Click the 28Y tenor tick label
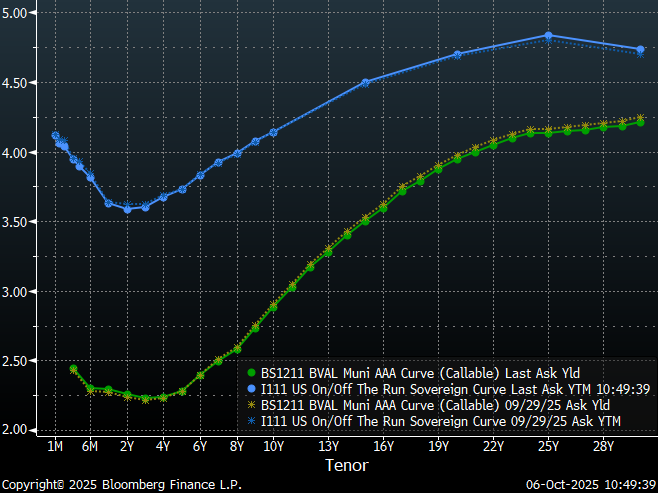This screenshot has width=658, height=493. pos(603,446)
